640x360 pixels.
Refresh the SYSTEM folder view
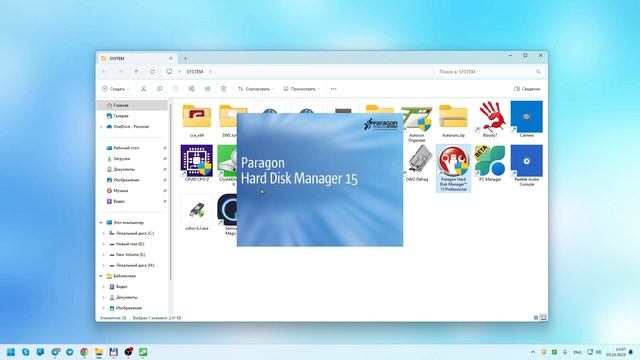tap(152, 71)
